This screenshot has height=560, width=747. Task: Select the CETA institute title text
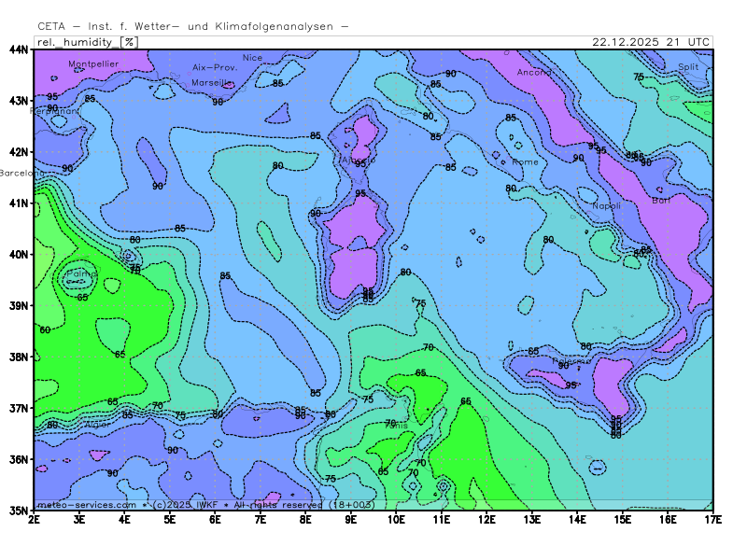tap(192, 27)
